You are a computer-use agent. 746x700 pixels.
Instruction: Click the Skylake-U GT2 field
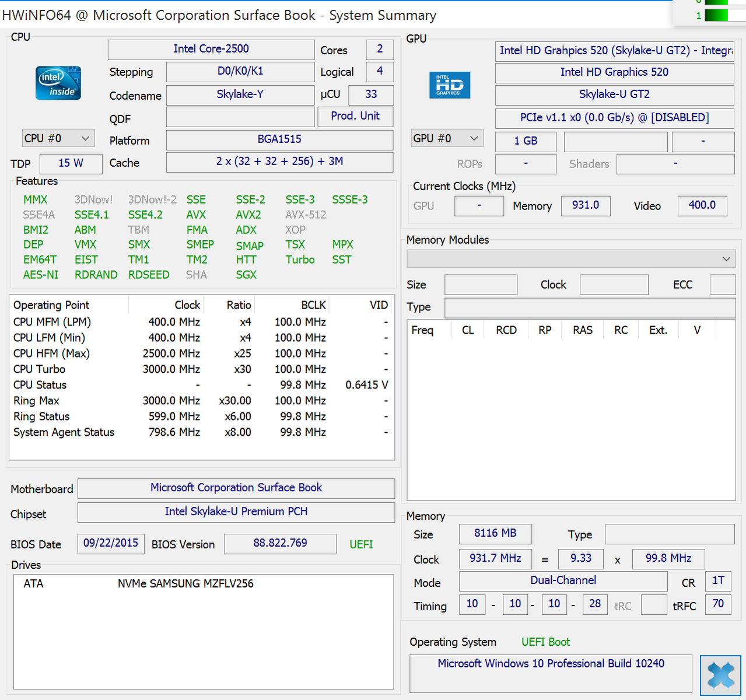click(x=615, y=94)
